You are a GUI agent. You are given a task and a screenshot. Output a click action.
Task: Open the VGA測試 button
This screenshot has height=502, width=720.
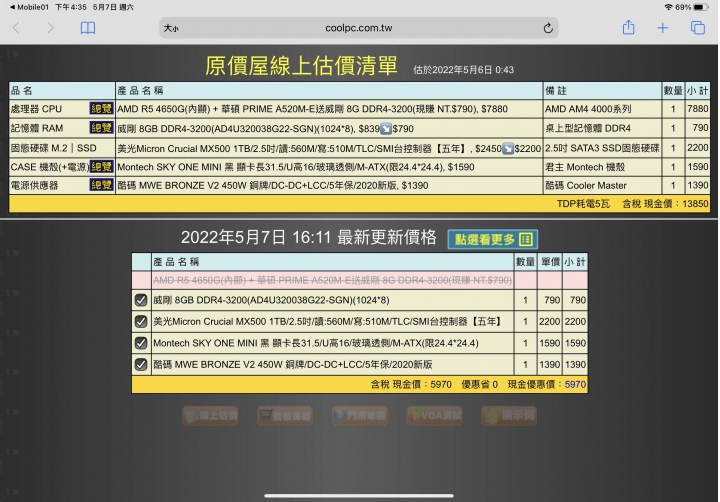pos(434,416)
